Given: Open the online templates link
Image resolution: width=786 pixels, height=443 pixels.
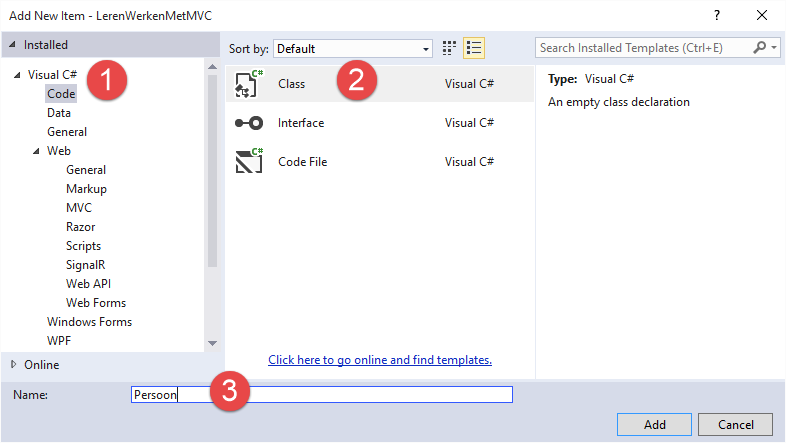Looking at the screenshot, I should pyautogui.click(x=380, y=360).
